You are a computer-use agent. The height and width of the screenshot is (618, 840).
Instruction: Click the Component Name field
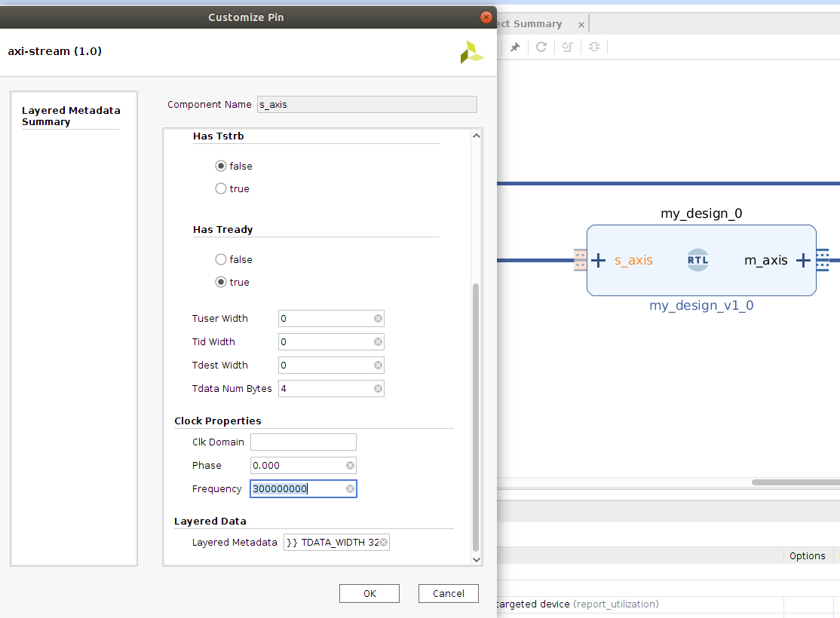pos(367,105)
